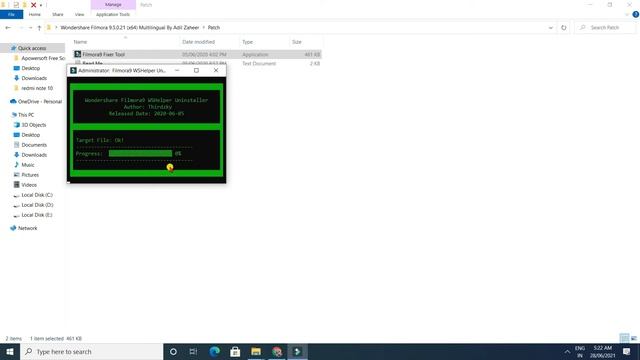Open the taskbar clock and date
Screen dimensions: 640x360
coord(602,351)
